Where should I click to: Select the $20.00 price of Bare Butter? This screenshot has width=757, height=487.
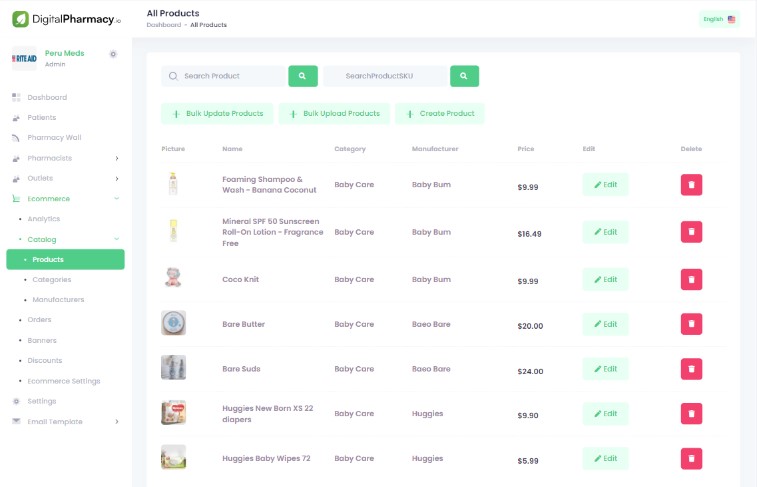tap(530, 326)
